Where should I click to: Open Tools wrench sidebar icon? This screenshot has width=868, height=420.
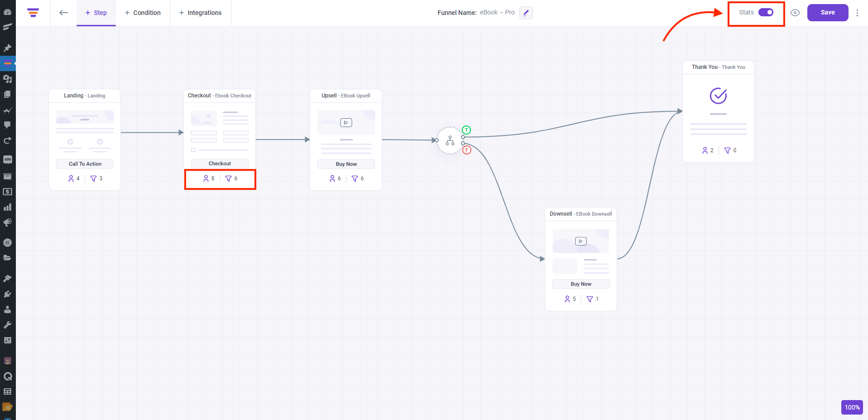pos(7,325)
